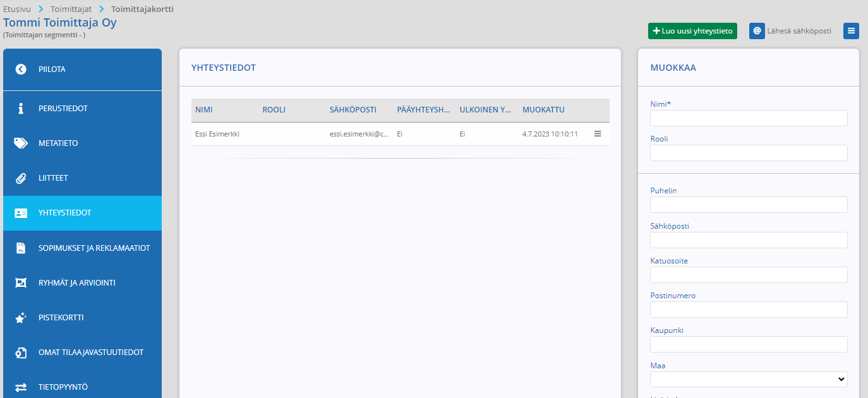Click the Nimi input field
Screen dimensions: 868x398
(749, 118)
